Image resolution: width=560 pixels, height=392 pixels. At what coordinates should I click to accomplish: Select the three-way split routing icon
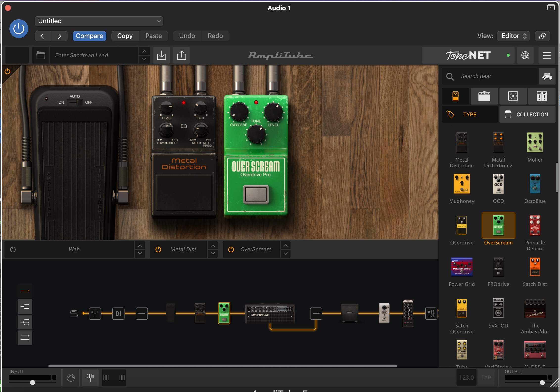point(25,322)
